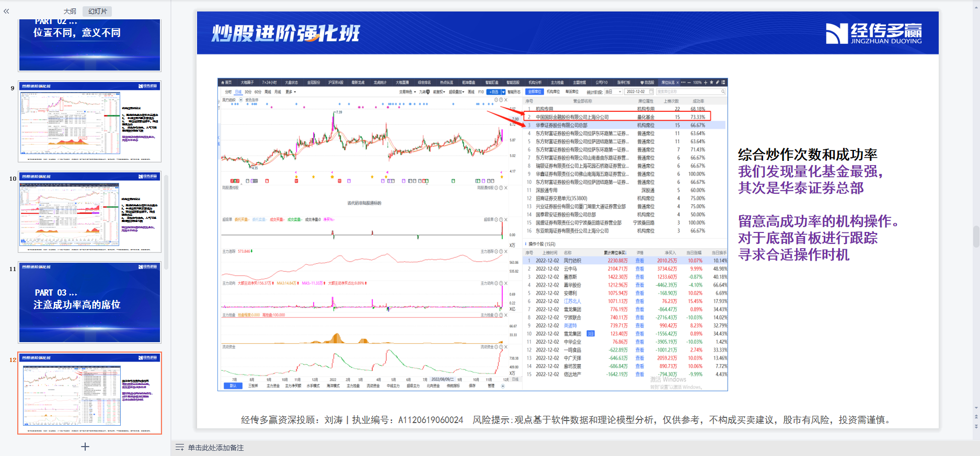Collapse the slide panel with double-chevron icon
Image resolution: width=980 pixels, height=456 pixels.
point(6,11)
